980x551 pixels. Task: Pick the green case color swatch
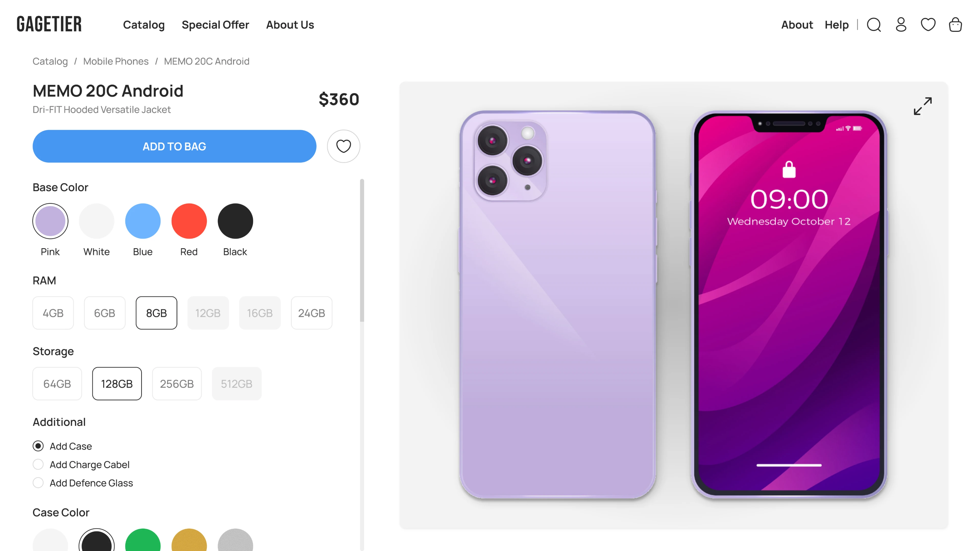[143, 540]
